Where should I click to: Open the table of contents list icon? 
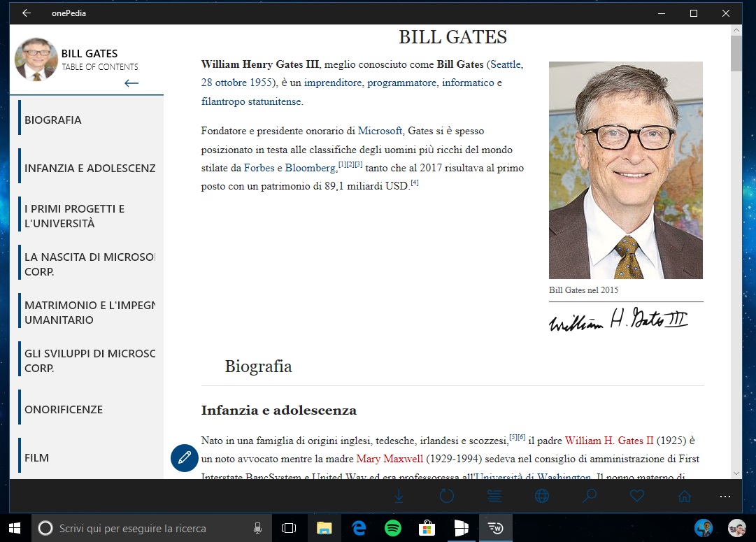click(494, 496)
